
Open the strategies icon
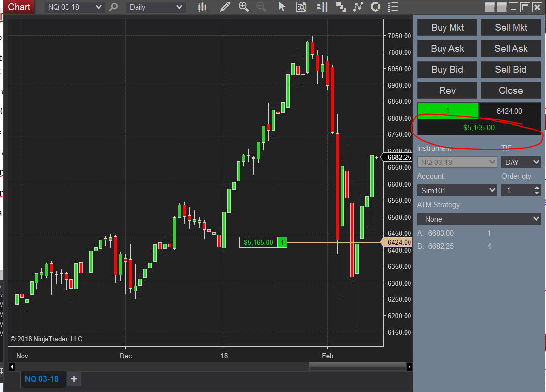pos(375,7)
